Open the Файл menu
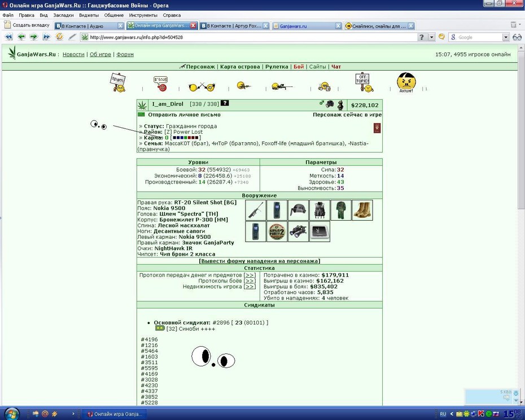Image resolution: width=525 pixels, height=420 pixels. pos(8,15)
